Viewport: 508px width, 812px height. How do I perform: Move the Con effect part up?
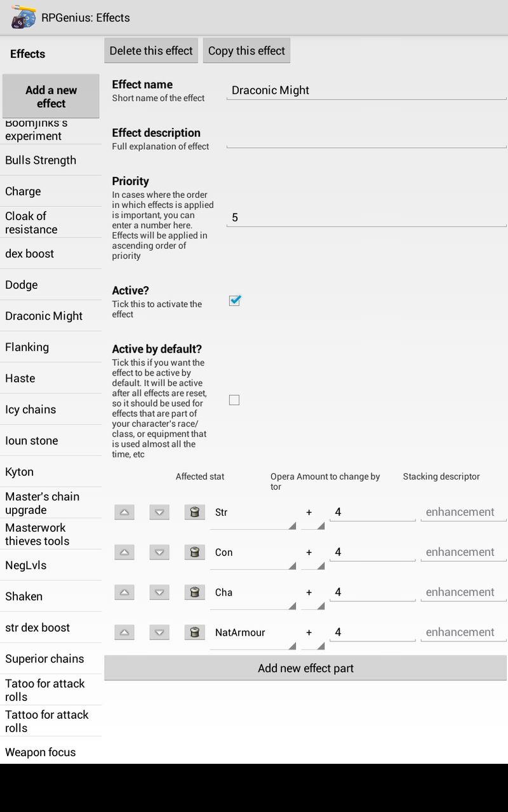124,552
